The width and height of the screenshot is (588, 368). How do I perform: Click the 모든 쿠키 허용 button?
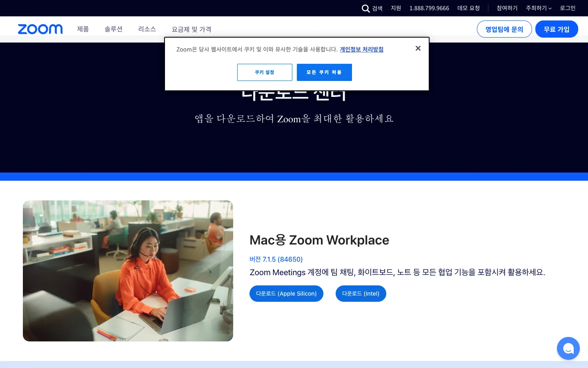click(x=324, y=72)
